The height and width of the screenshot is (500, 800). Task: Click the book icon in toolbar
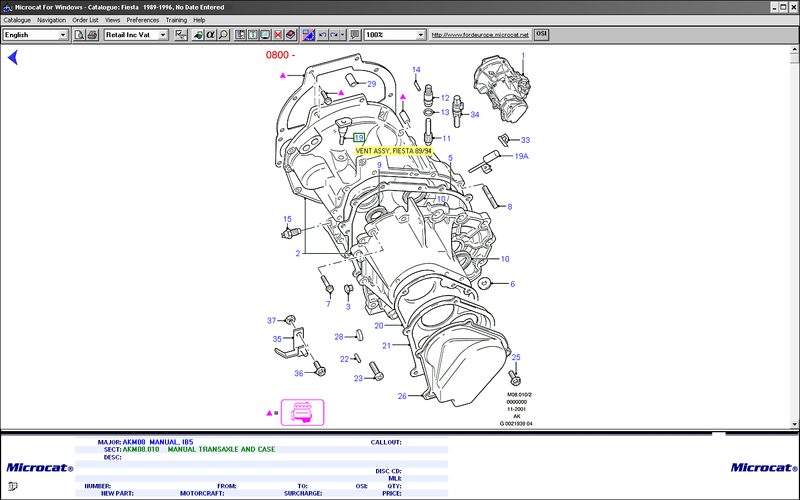pos(291,35)
